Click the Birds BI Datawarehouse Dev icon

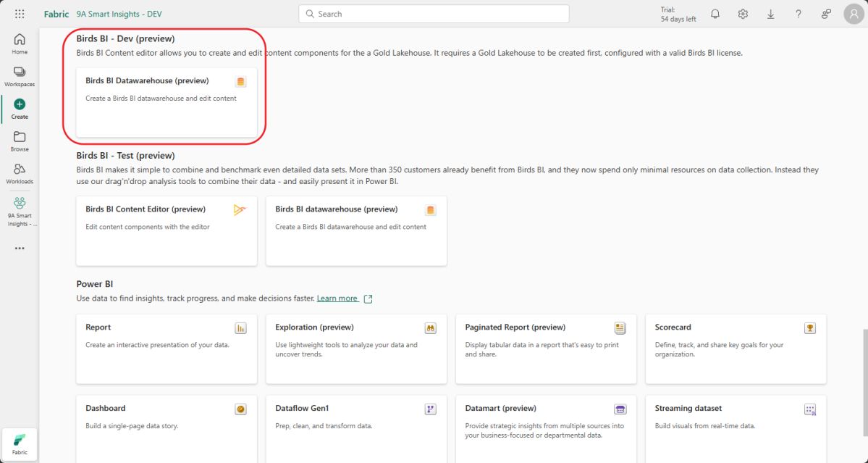(240, 82)
